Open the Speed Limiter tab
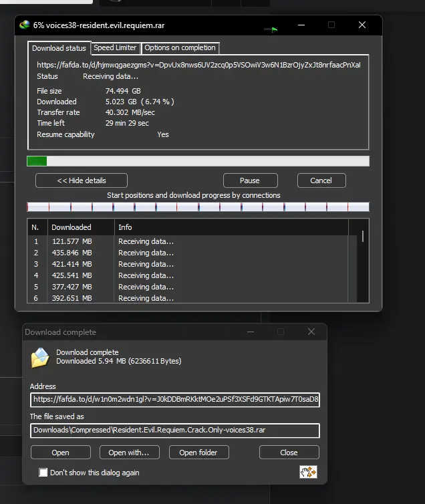Screen dimensions: 425x504 pos(115,47)
